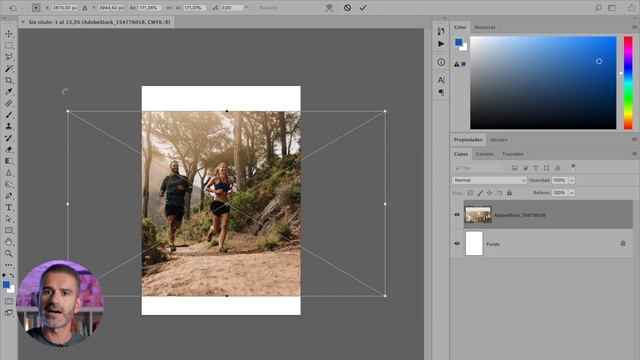This screenshot has height=360, width=640.
Task: Commit the transform with the checkmark
Action: point(363,7)
